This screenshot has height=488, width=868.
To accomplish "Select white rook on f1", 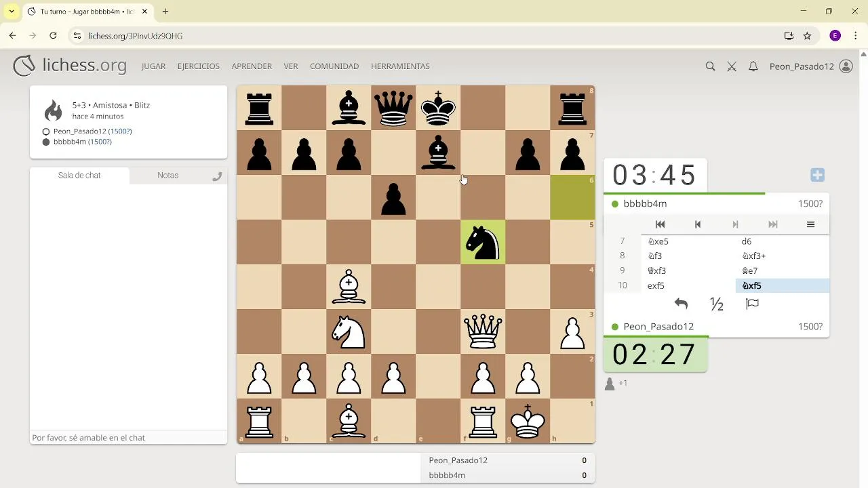I will tap(483, 421).
